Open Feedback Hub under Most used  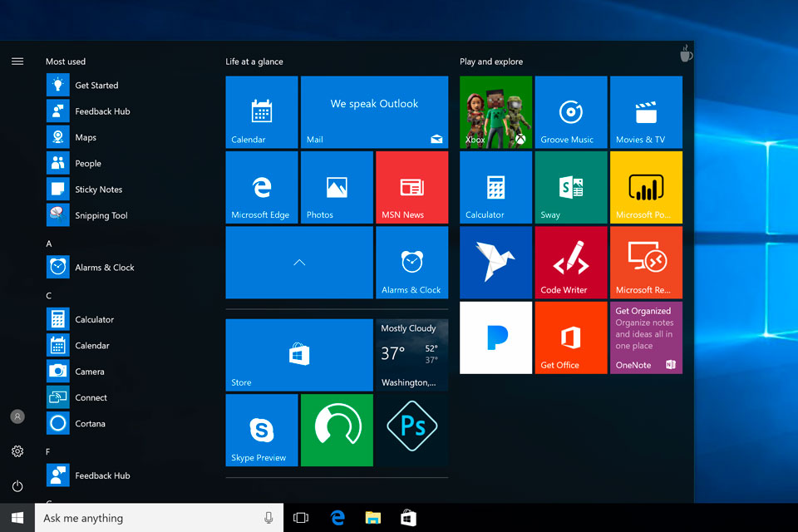88,111
